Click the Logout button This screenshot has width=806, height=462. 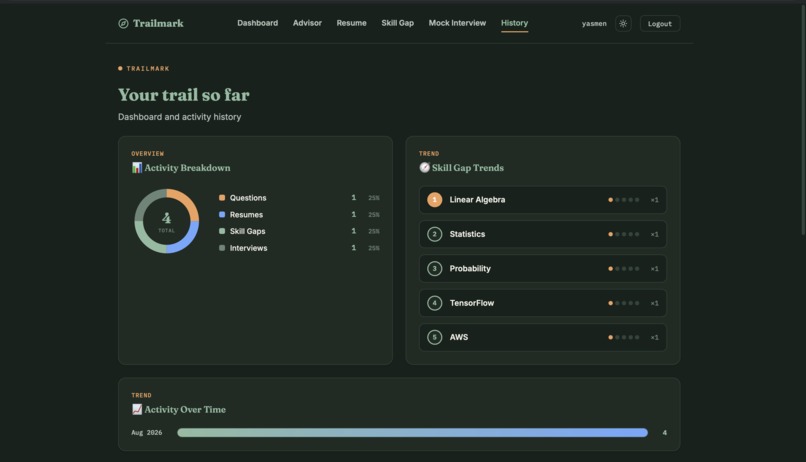pos(660,24)
